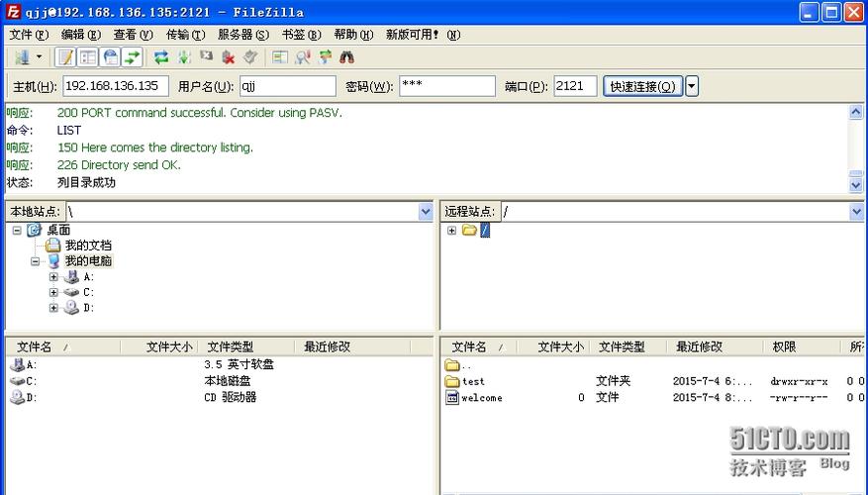Reconnect to last server icon

click(x=250, y=57)
